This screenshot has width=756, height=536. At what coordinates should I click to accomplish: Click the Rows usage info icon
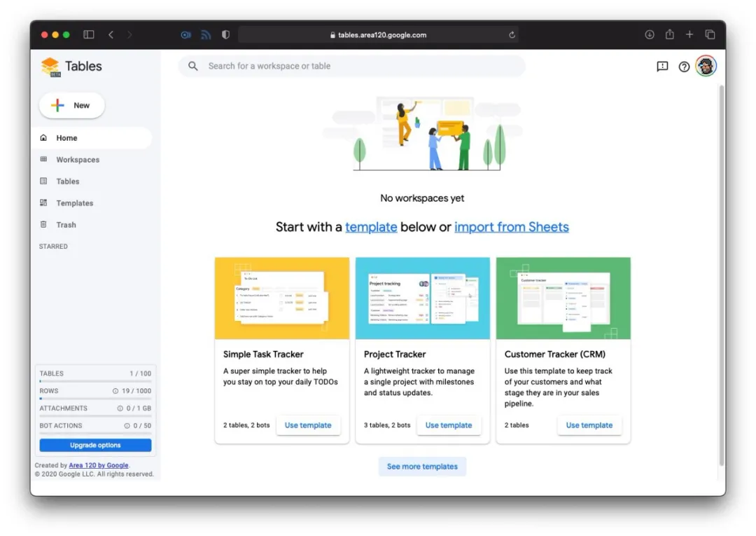tap(115, 391)
